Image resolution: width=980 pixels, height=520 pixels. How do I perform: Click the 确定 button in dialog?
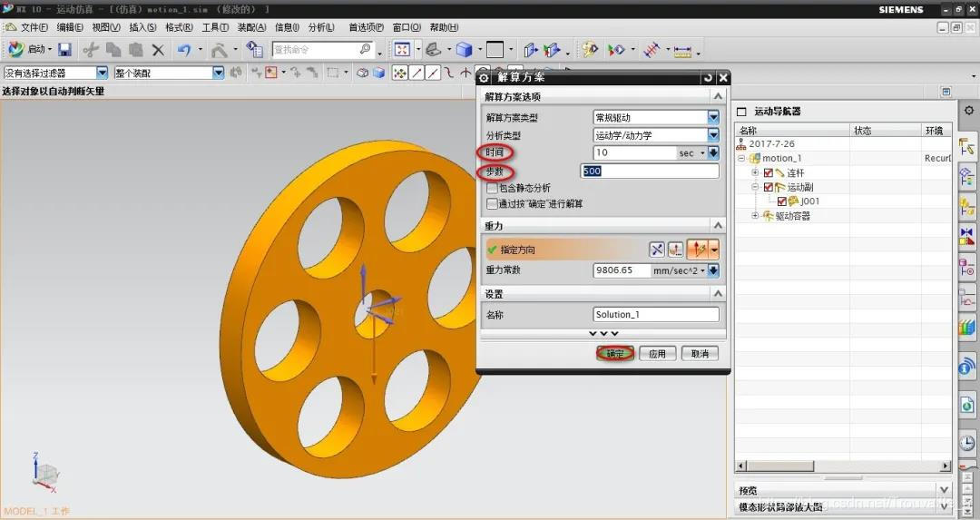[615, 354]
